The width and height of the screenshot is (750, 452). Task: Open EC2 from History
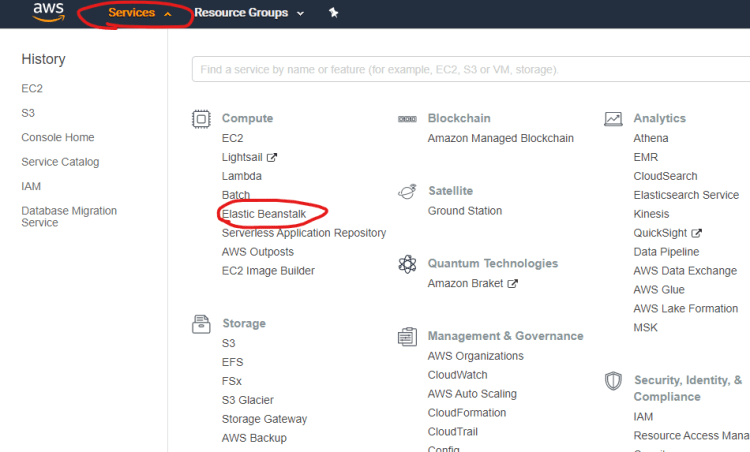(32, 88)
